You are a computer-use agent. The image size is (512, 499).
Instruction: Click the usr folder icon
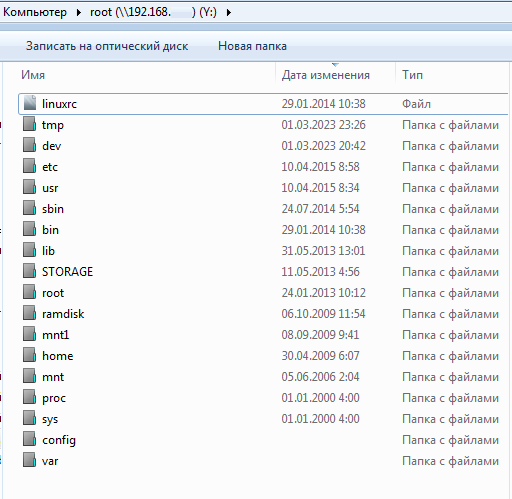tap(30, 187)
